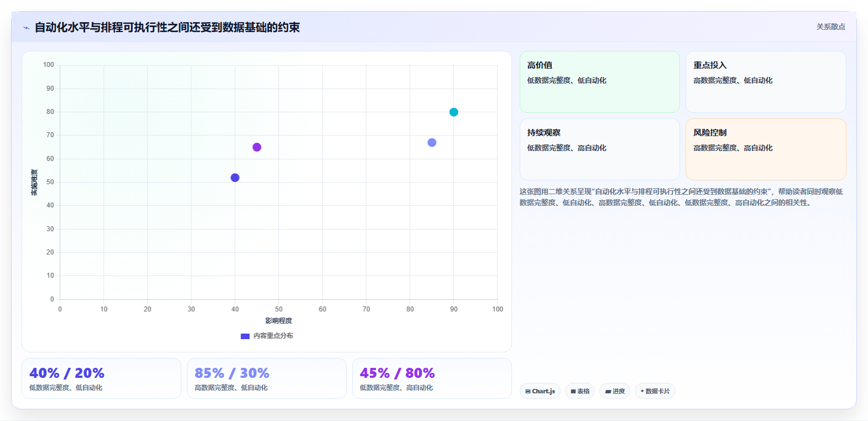The height and width of the screenshot is (421, 868).
Task: Click the 85% / 30% stat card
Action: pos(266,378)
